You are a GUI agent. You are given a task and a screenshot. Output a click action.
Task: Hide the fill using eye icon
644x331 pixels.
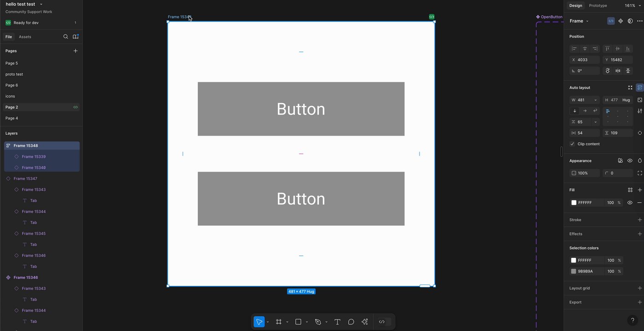coord(630,203)
